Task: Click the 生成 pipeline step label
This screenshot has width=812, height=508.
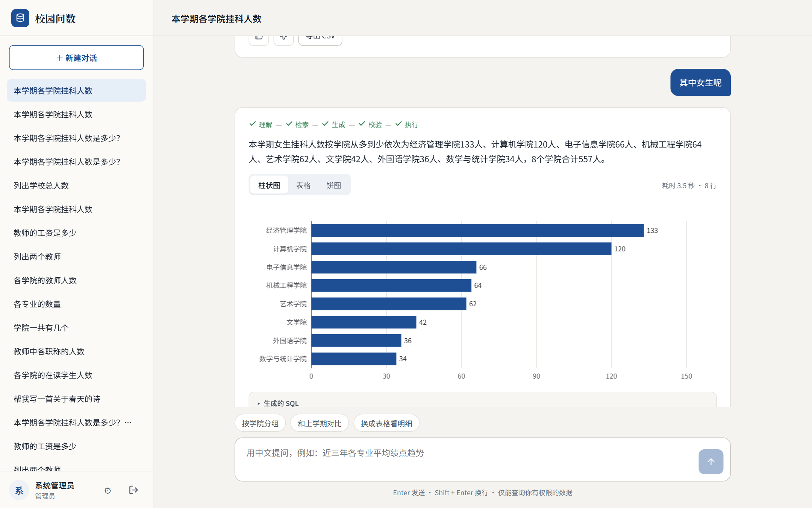Action: (x=338, y=125)
